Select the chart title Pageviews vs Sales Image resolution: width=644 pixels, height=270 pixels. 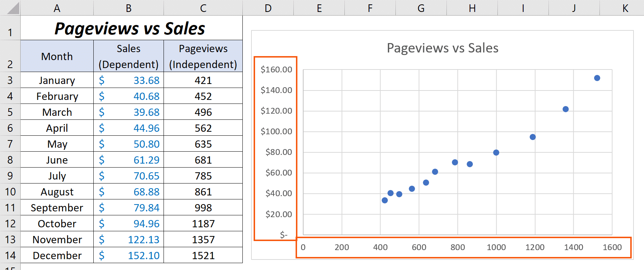(x=442, y=48)
